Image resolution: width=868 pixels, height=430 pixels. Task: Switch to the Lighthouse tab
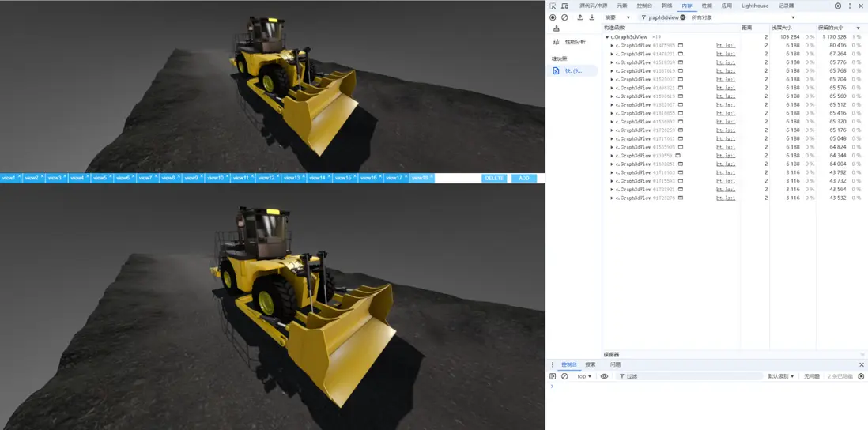(x=754, y=6)
